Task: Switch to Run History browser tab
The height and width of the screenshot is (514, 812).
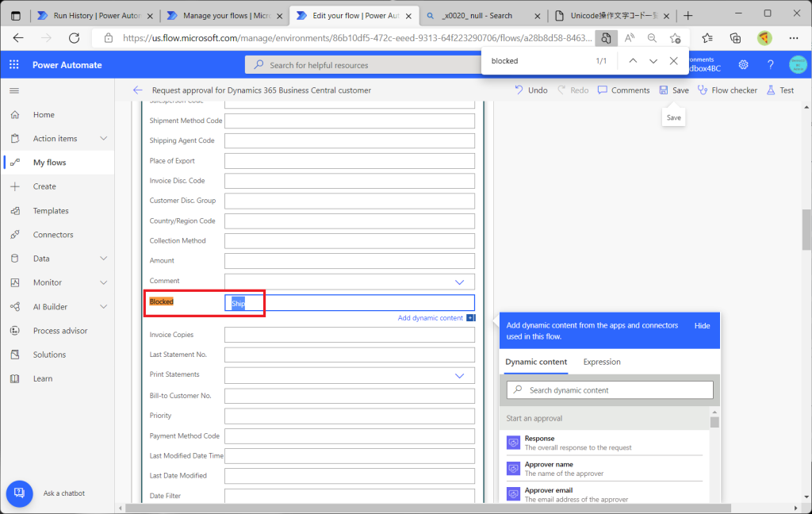Action: 96,16
